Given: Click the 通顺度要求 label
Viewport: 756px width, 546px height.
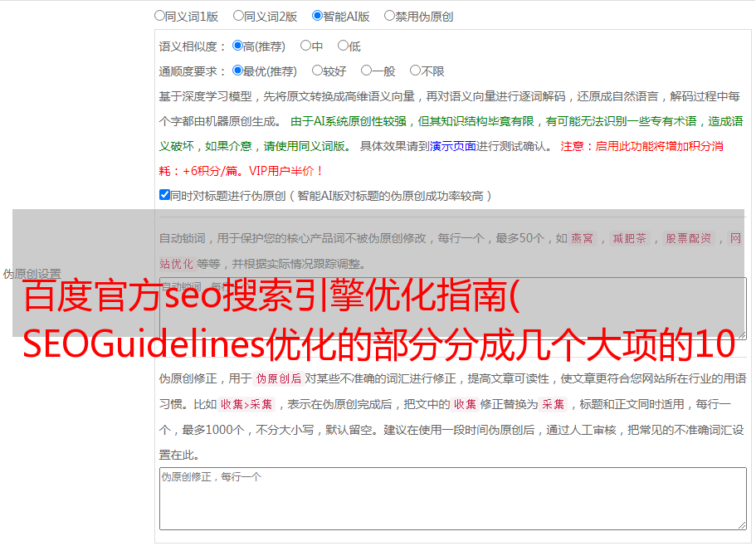Looking at the screenshot, I should point(193,71).
